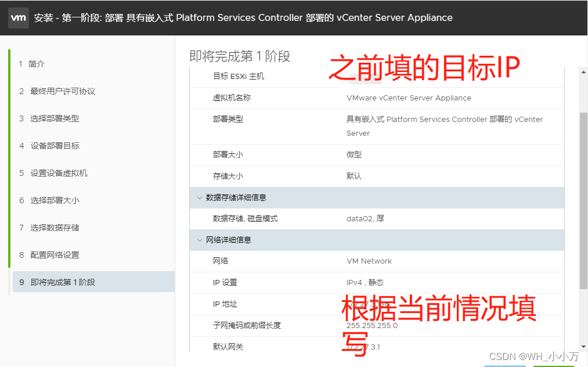This screenshot has height=367, width=588.
Task: Click the installer title text in header
Action: click(x=243, y=17)
